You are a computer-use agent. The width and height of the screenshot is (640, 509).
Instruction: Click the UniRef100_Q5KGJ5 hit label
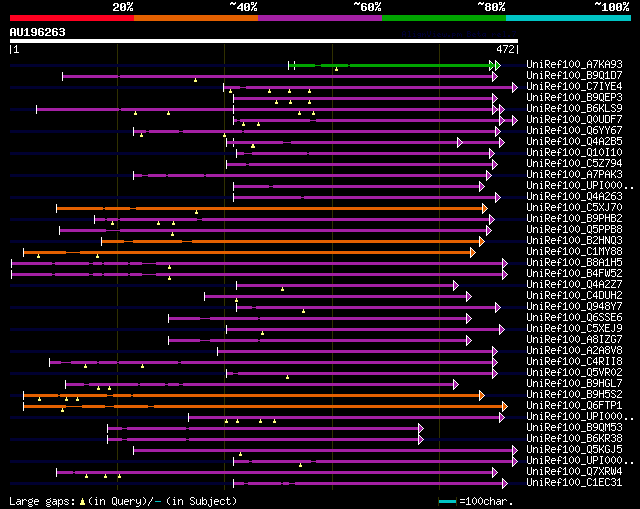click(574, 449)
